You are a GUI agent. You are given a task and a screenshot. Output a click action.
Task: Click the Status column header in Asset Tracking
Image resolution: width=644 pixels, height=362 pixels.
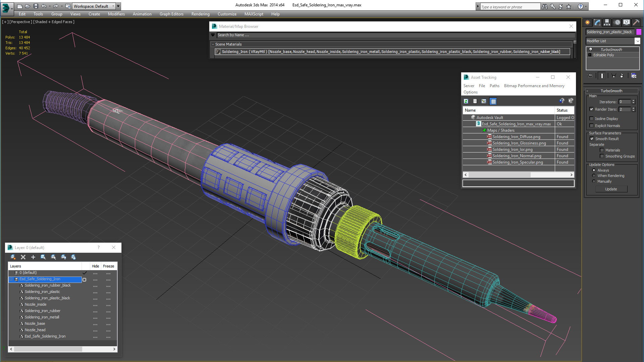(564, 110)
